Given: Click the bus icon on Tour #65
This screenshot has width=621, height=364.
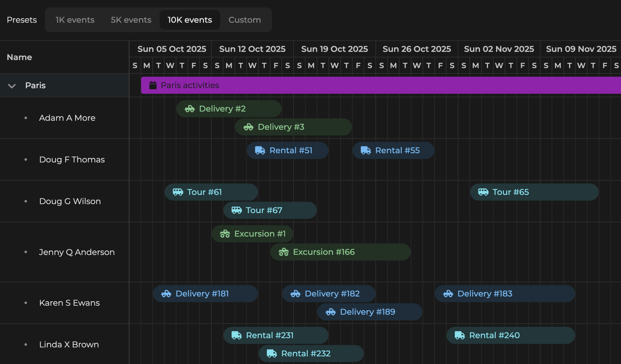Looking at the screenshot, I should click(x=483, y=192).
